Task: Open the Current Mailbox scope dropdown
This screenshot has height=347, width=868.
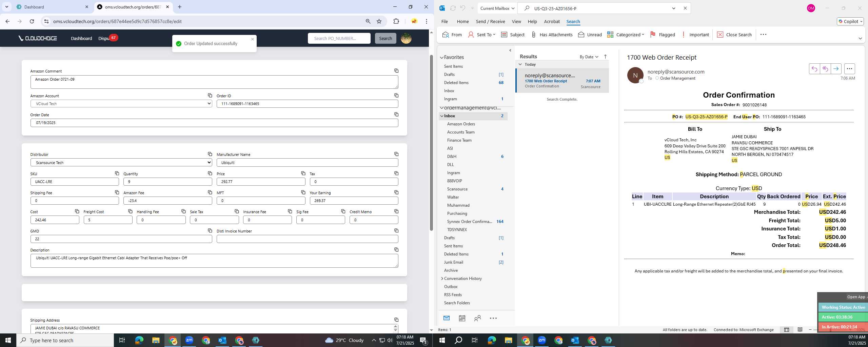Action: pos(497,8)
